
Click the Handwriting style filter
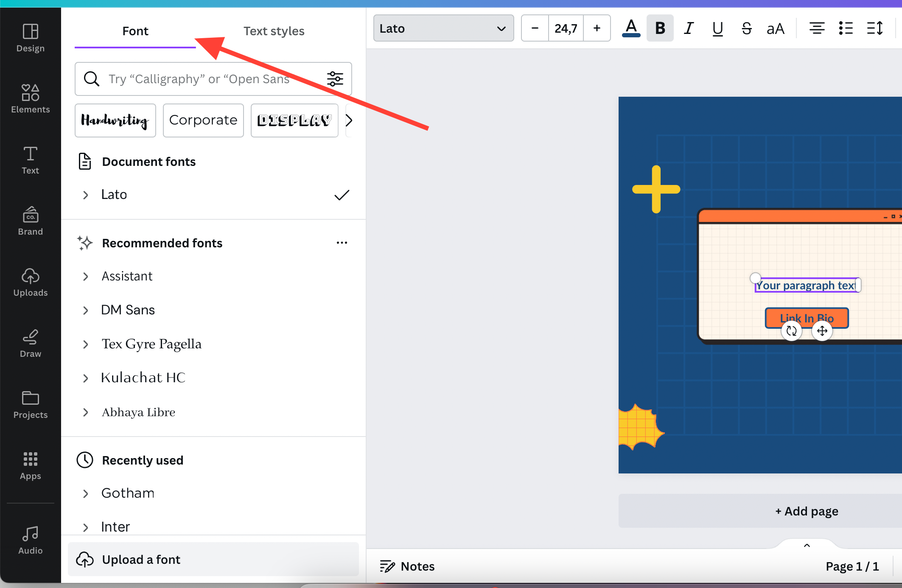click(115, 120)
